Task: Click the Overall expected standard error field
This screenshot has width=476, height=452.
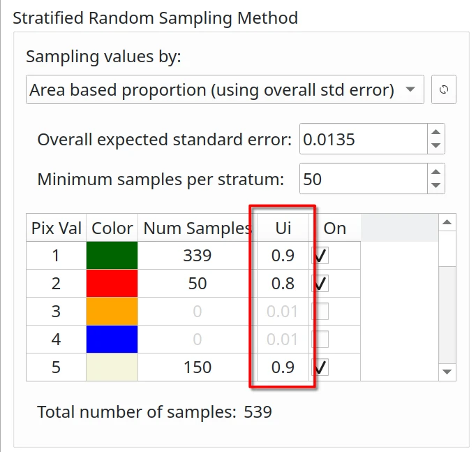Action: [x=362, y=139]
